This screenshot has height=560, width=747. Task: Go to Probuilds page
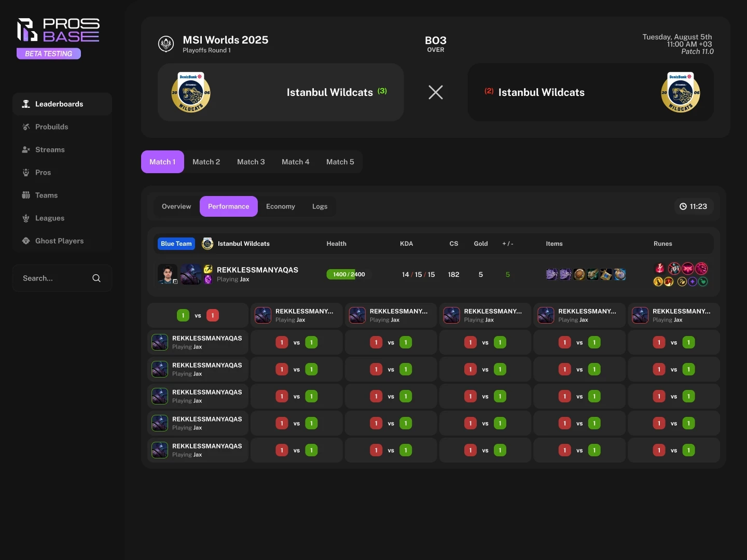tap(62, 127)
